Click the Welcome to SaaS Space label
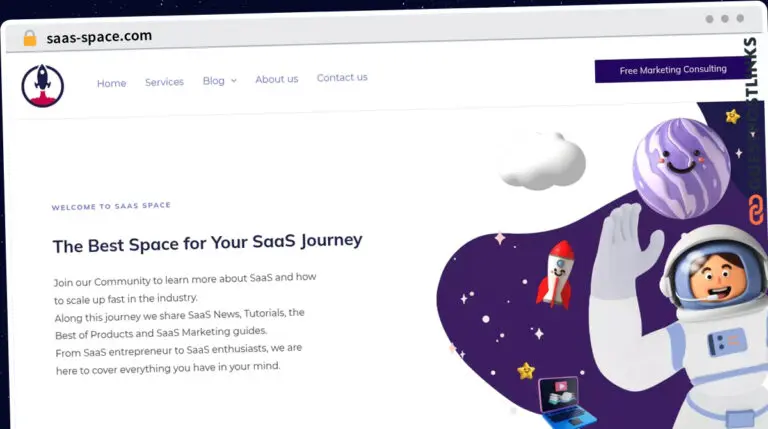 (111, 206)
